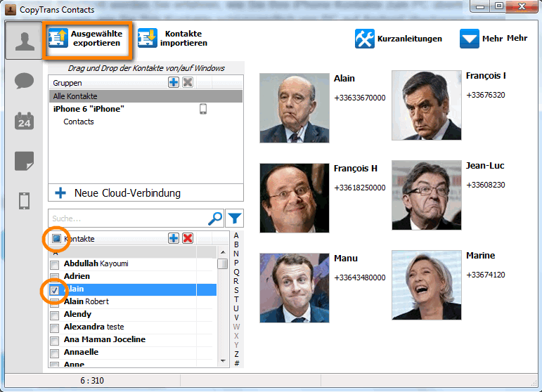542x392 pixels.
Task: Jump to letter Z in index
Action: click(236, 354)
